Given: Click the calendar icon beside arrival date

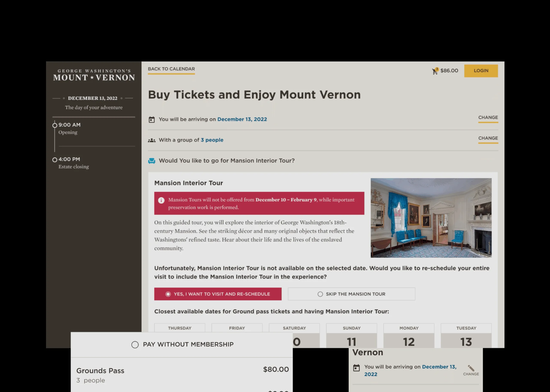Looking at the screenshot, I should [152, 119].
